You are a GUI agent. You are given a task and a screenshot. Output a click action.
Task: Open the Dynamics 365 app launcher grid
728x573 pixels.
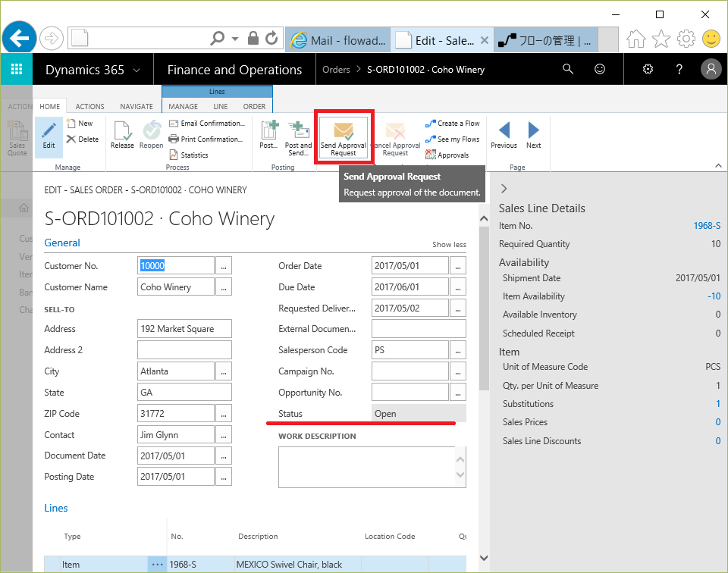tap(17, 69)
